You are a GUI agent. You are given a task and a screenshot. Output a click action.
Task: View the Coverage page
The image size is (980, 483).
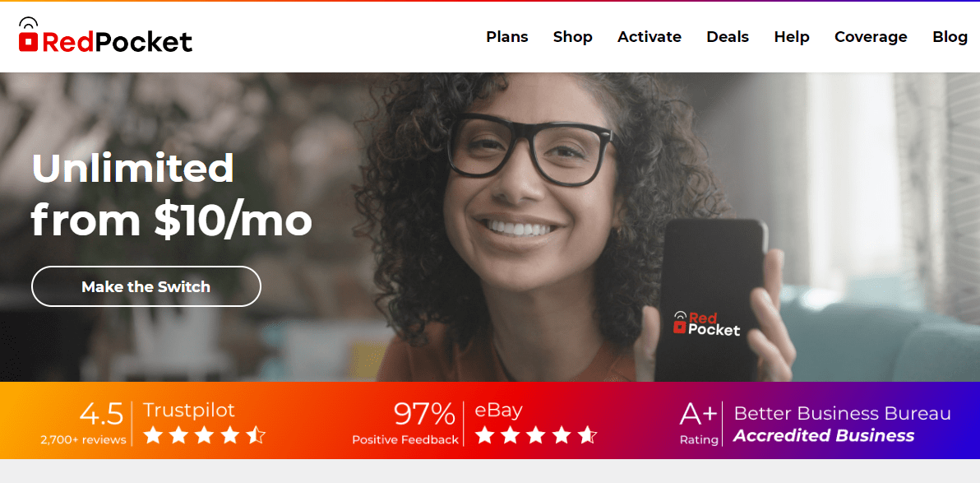(871, 37)
